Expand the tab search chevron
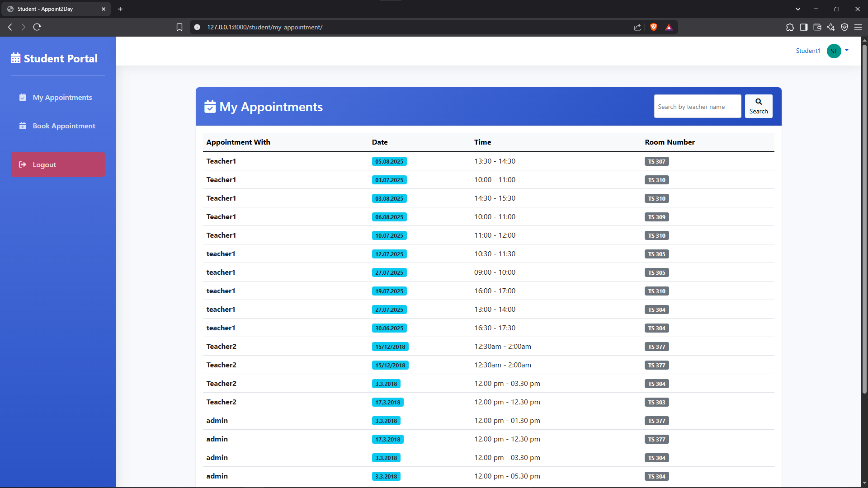 click(798, 9)
